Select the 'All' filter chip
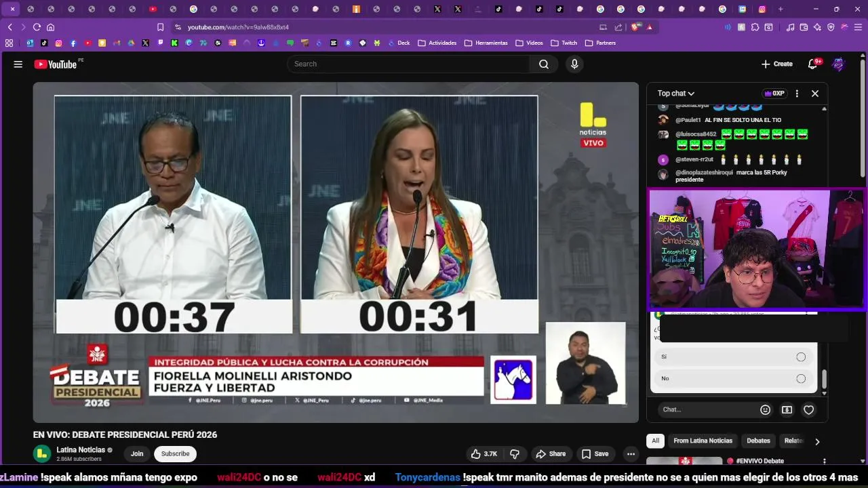Viewport: 868px width, 488px height. [x=656, y=441]
